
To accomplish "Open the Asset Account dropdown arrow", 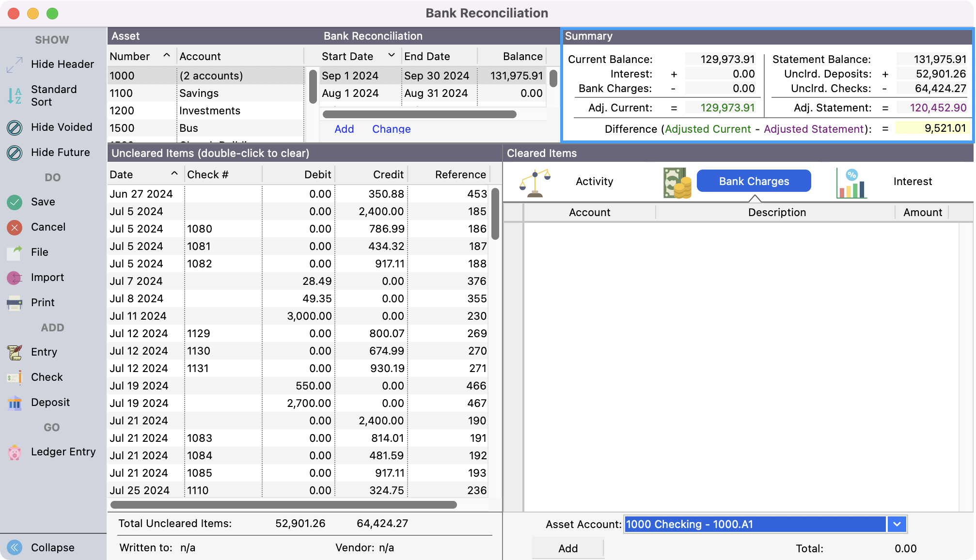I will click(897, 524).
